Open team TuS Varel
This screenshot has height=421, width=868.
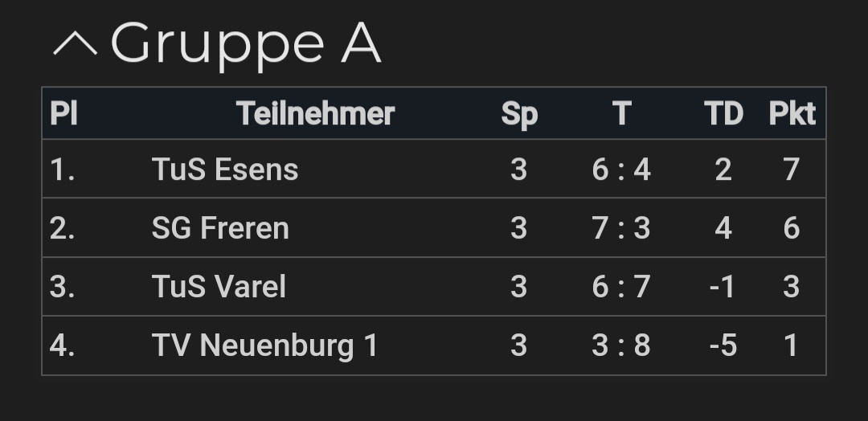(219, 287)
